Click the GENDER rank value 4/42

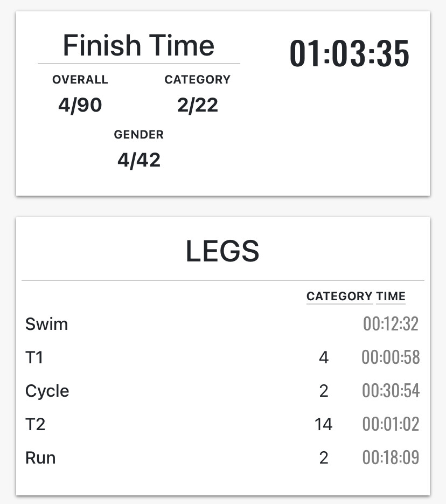[x=139, y=160]
